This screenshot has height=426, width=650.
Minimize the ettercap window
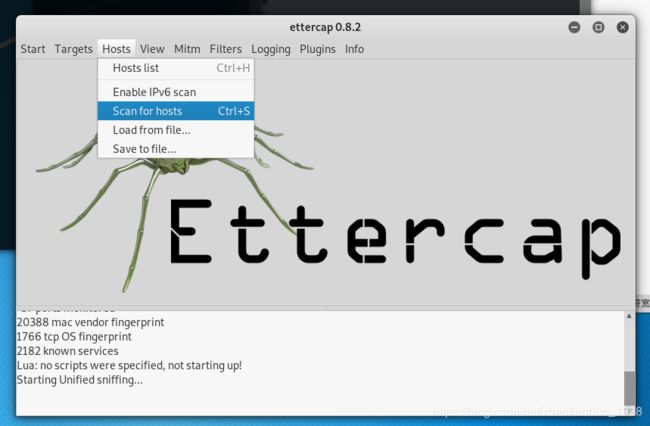[574, 27]
